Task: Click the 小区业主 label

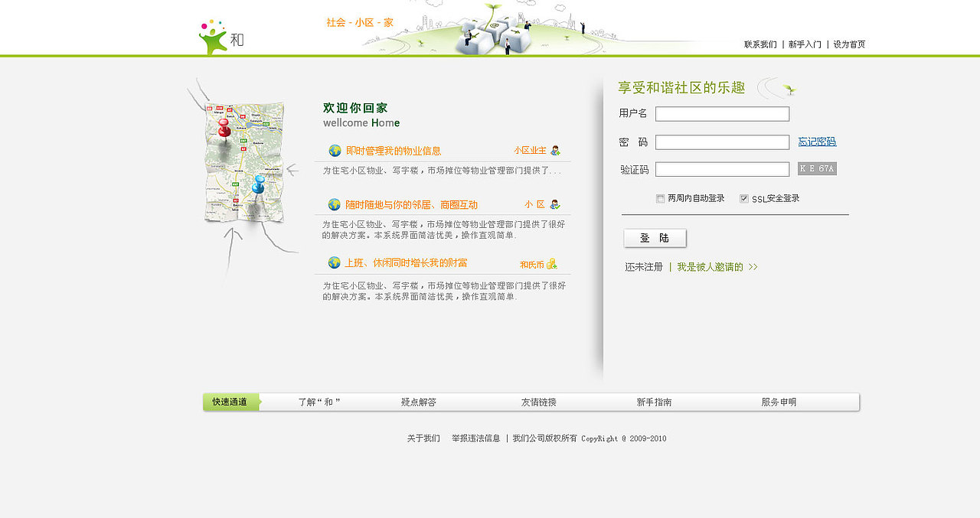Action: pyautogui.click(x=531, y=151)
